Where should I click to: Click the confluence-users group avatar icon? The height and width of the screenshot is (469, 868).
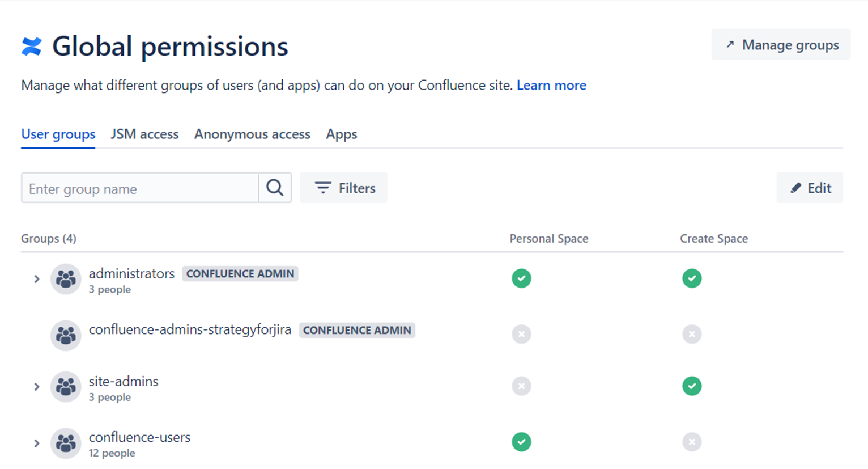tap(66, 443)
